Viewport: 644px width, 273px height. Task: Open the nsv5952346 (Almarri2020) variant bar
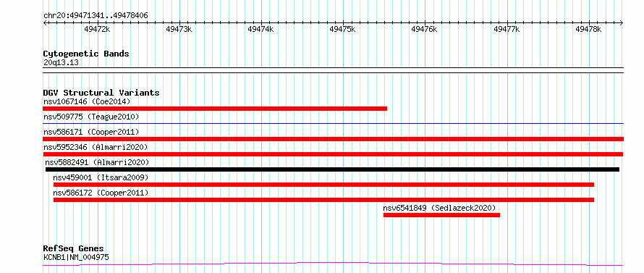[x=333, y=154]
